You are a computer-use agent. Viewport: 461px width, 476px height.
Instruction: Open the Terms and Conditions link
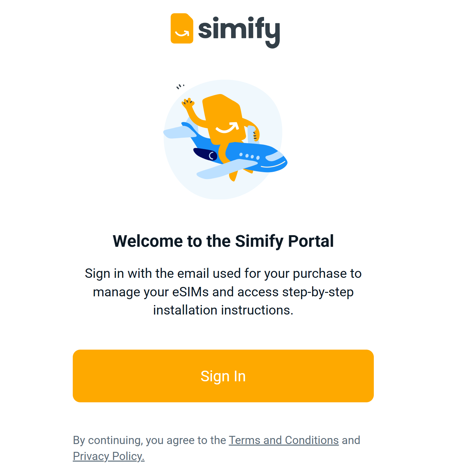coord(283,440)
